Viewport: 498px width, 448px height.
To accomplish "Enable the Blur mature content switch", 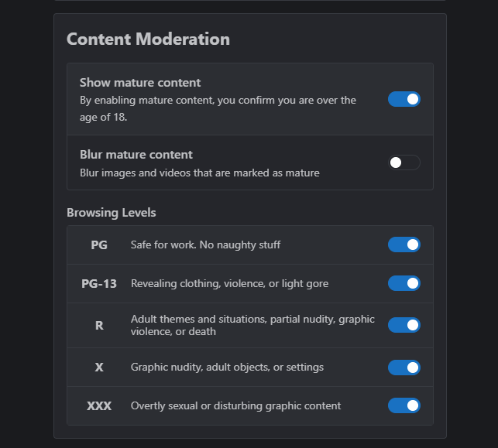I will pos(404,162).
